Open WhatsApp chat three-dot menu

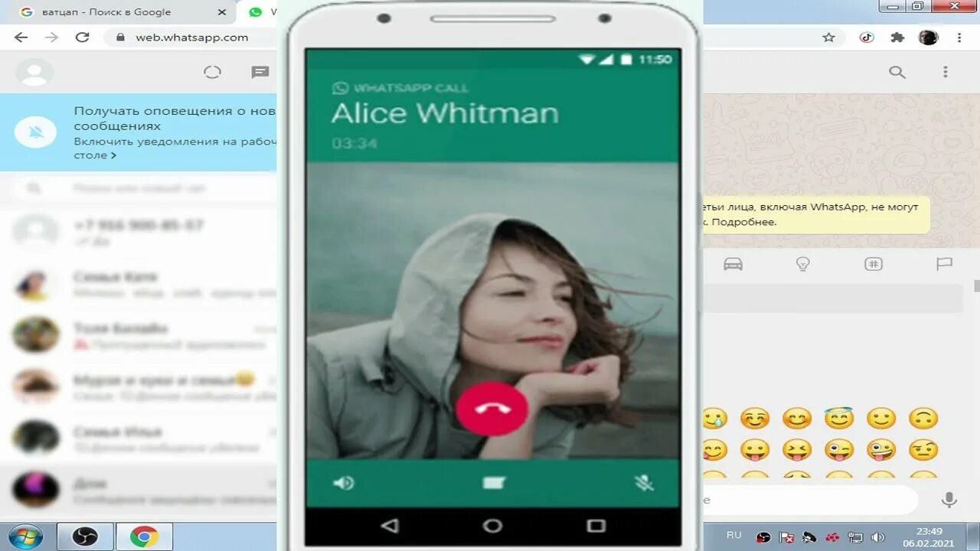pos(946,72)
